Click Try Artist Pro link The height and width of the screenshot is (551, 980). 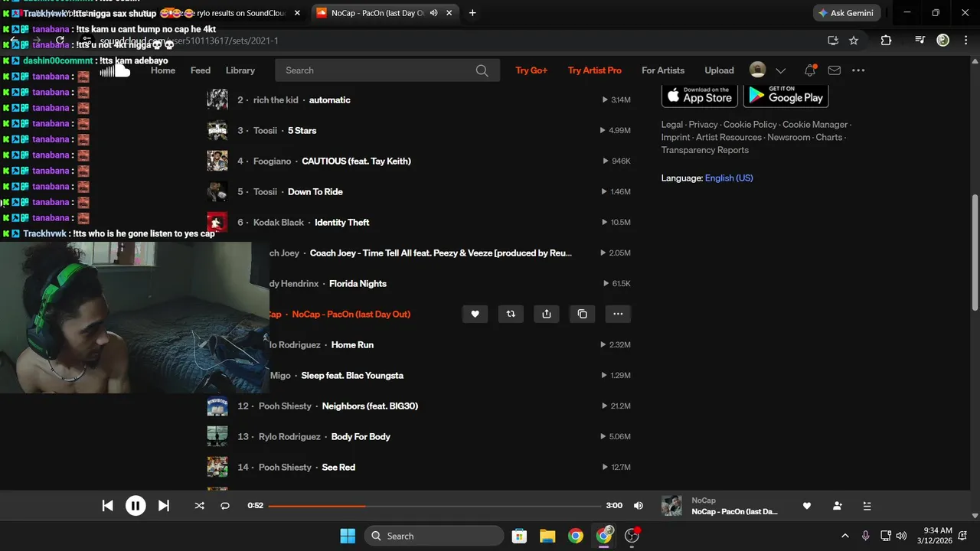pyautogui.click(x=595, y=70)
